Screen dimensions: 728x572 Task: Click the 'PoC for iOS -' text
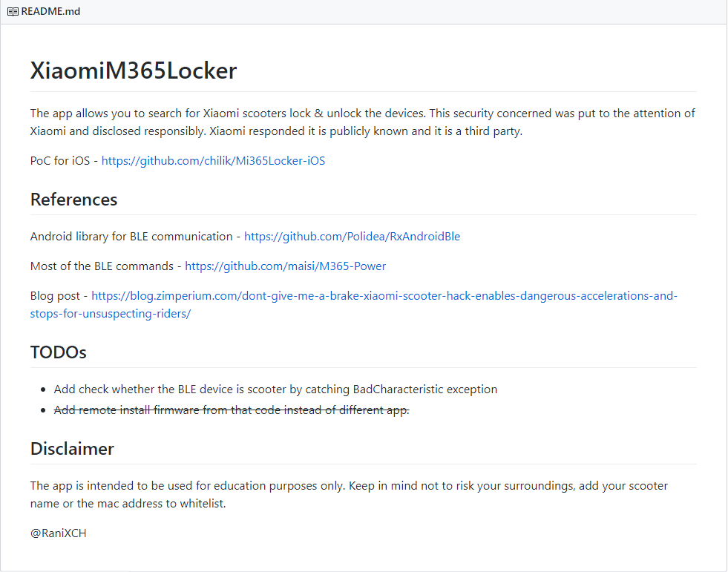64,161
